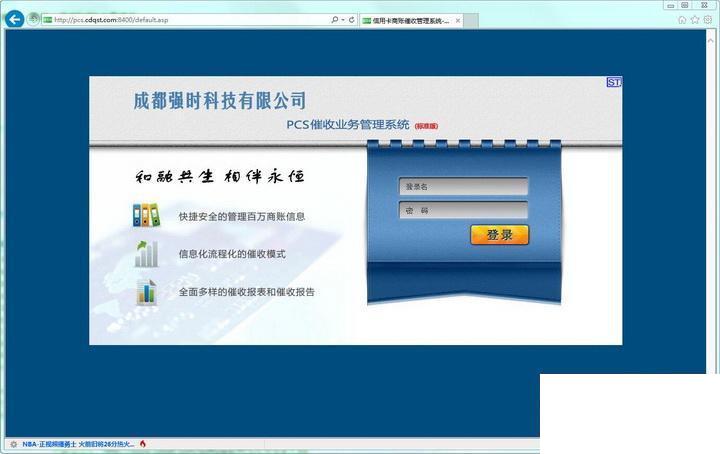The height and width of the screenshot is (454, 720).
Task: Click the red flame hot icon
Action: [x=143, y=444]
